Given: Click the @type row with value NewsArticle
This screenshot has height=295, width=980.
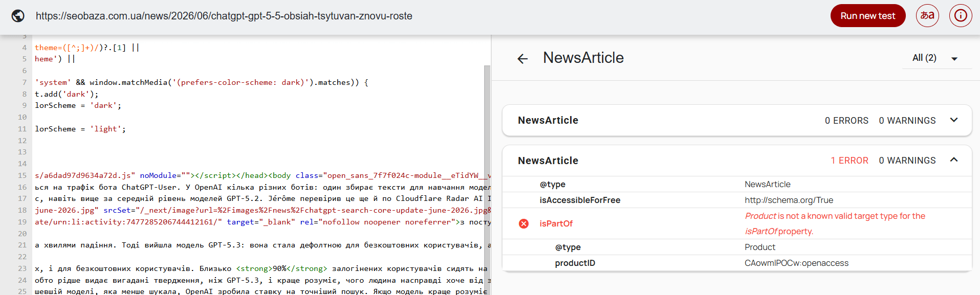Looking at the screenshot, I should point(737,184).
